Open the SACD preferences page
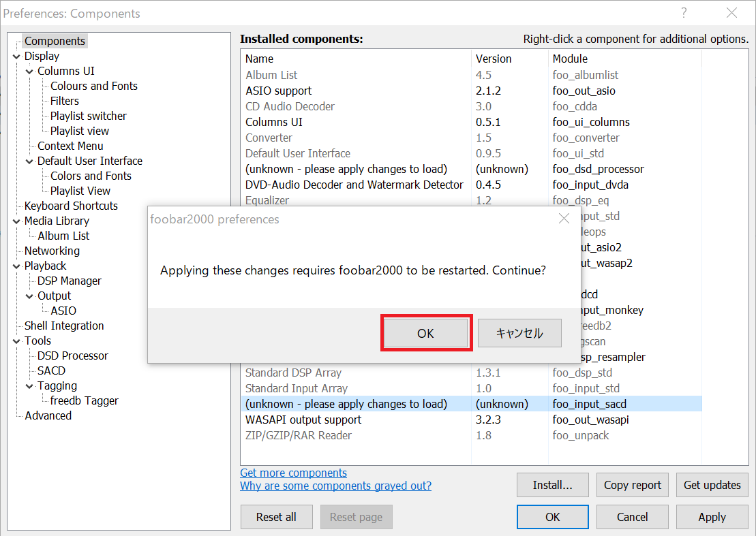Screen dimensions: 756x536 pyautogui.click(x=51, y=371)
